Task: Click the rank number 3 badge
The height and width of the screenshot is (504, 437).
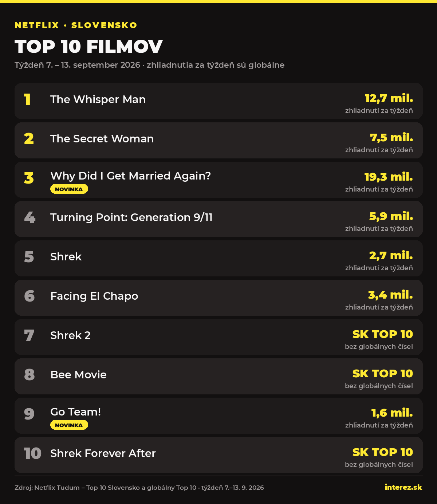Action: (29, 178)
